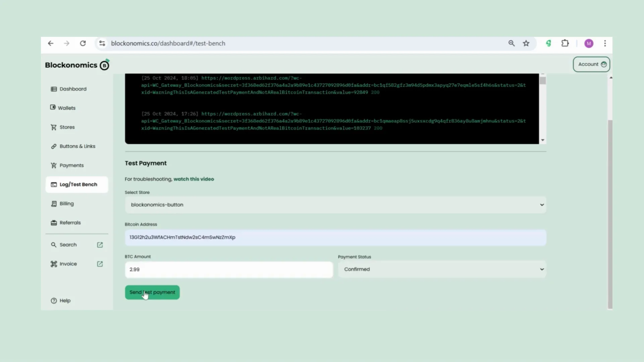Select the Billing menu item
Image resolution: width=644 pixels, height=362 pixels.
66,203
